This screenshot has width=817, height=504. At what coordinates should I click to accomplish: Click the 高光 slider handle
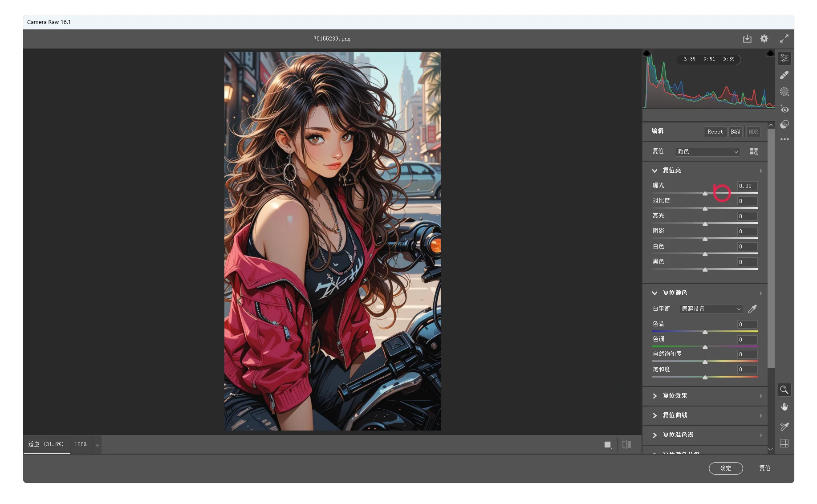[705, 224]
